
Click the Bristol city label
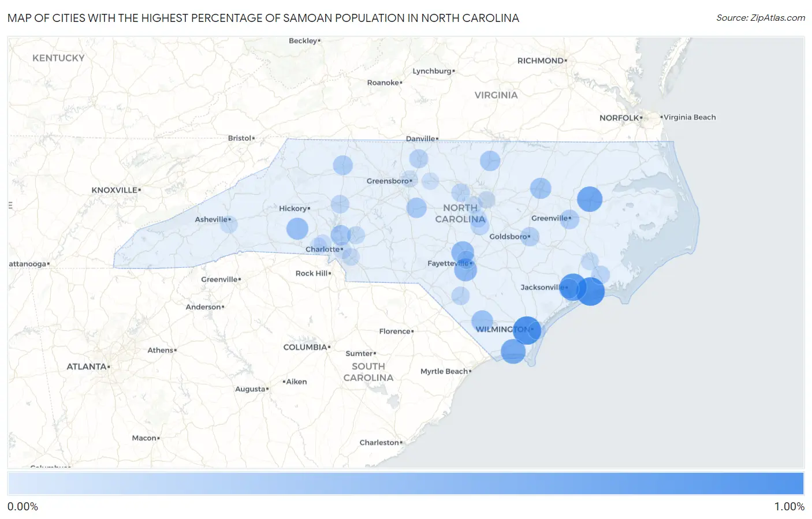pyautogui.click(x=240, y=138)
